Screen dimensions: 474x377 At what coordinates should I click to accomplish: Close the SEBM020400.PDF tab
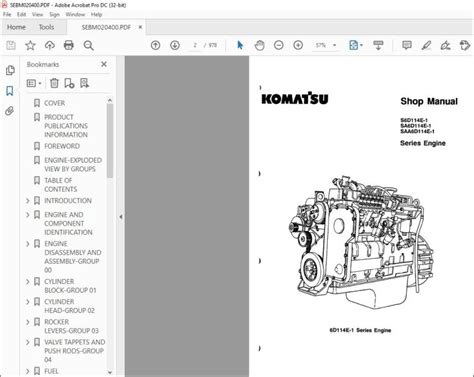[140, 27]
